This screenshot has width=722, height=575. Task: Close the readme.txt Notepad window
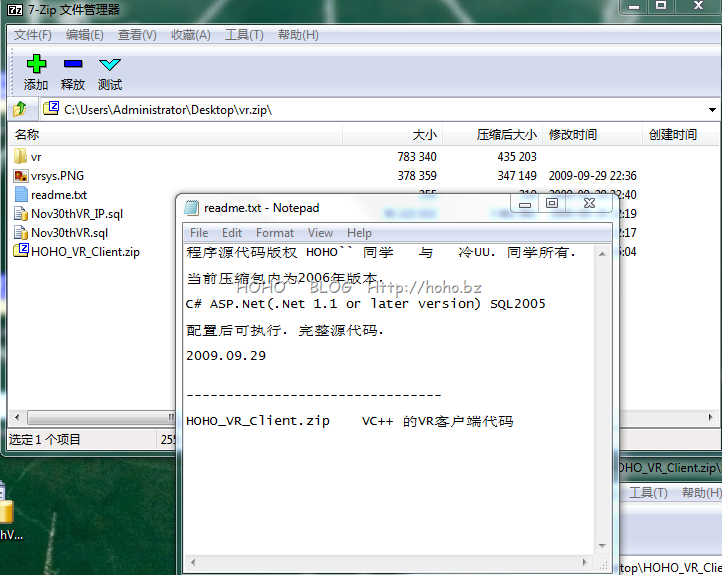coord(589,203)
